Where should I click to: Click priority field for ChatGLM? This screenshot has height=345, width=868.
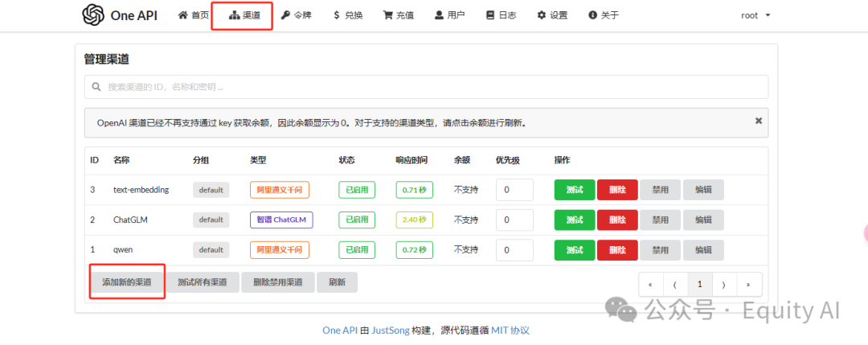515,220
